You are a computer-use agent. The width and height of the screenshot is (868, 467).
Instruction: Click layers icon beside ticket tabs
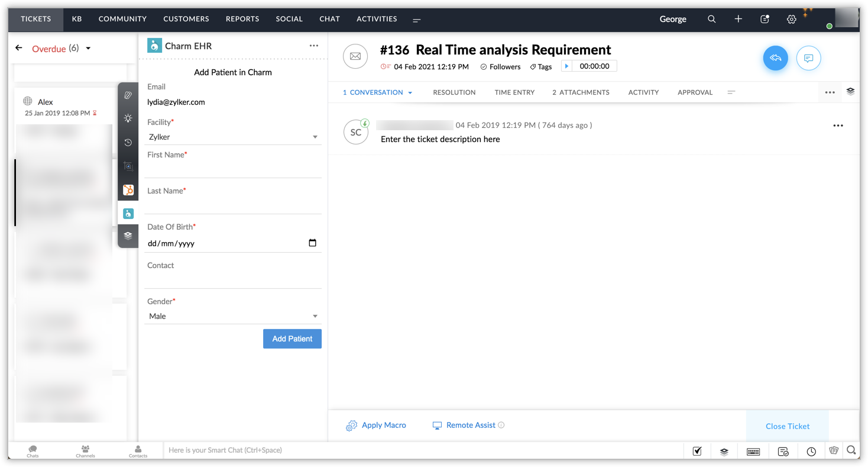[x=850, y=92]
